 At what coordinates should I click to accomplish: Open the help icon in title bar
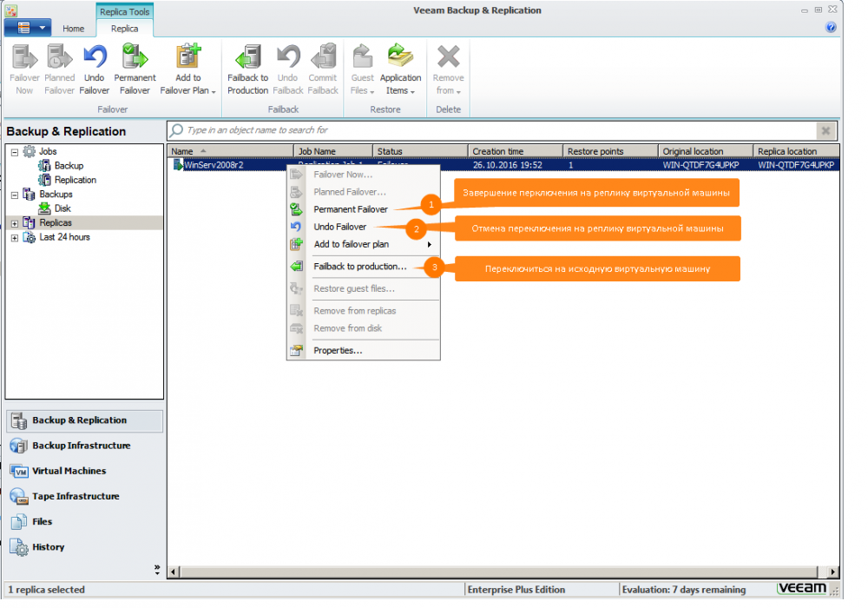click(x=831, y=27)
